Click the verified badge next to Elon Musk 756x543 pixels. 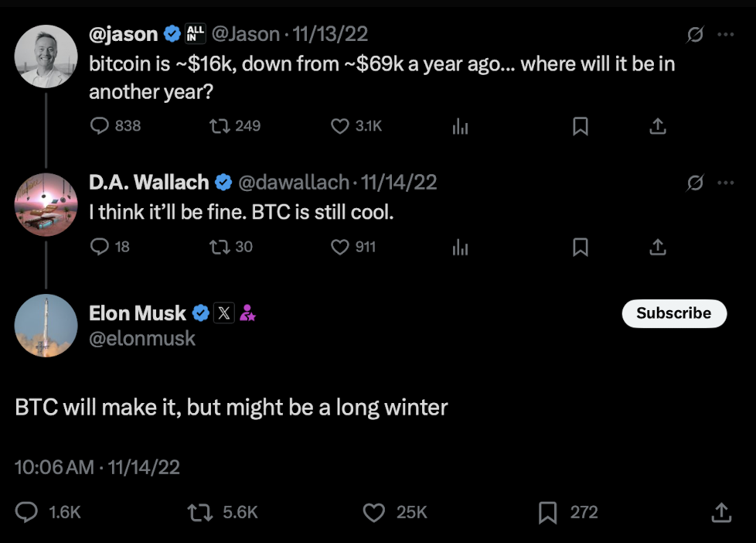point(200,313)
